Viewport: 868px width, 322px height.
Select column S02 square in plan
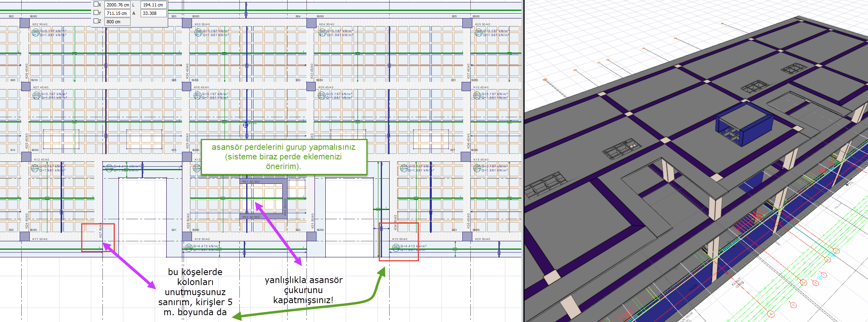click(25, 22)
